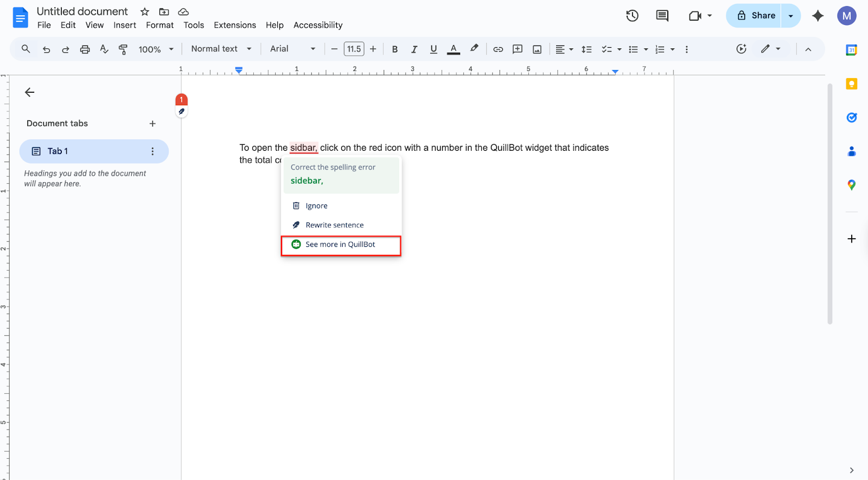This screenshot has width=868, height=480.
Task: Click the Share button
Action: [x=756, y=16]
